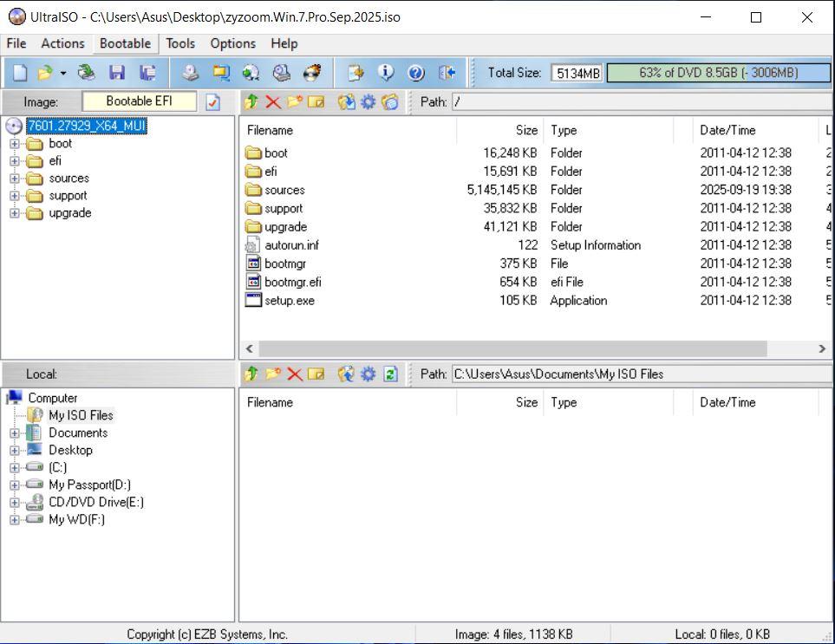835x644 pixels.
Task: Click the red X delete icon in image toolbar
Action: [273, 102]
